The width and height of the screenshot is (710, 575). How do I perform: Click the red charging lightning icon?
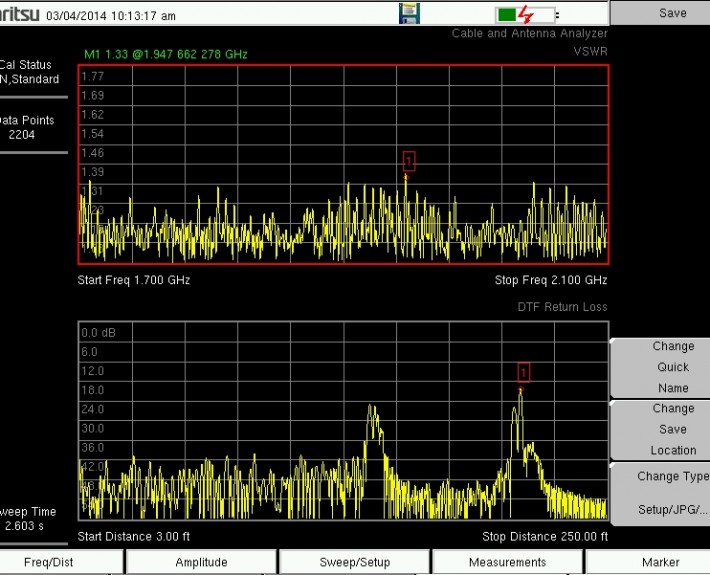click(528, 15)
